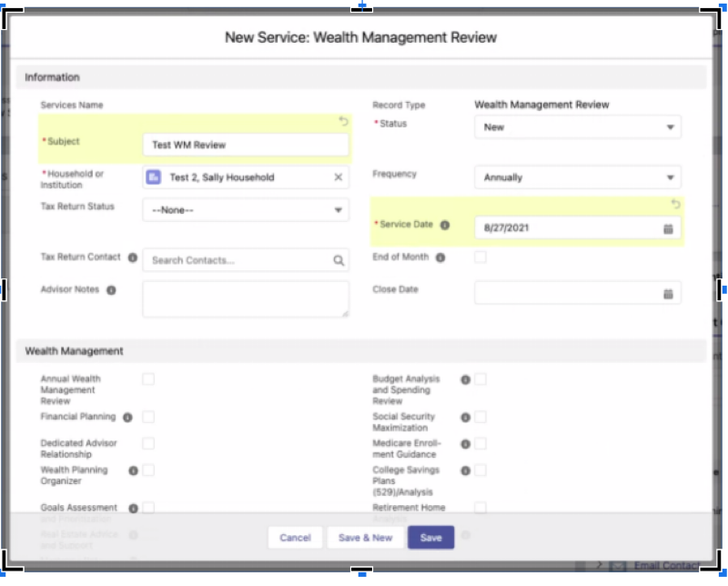Screen dimensions: 728x586
Task: Check the Dedicated Advisor Relationship box
Action: (148, 443)
